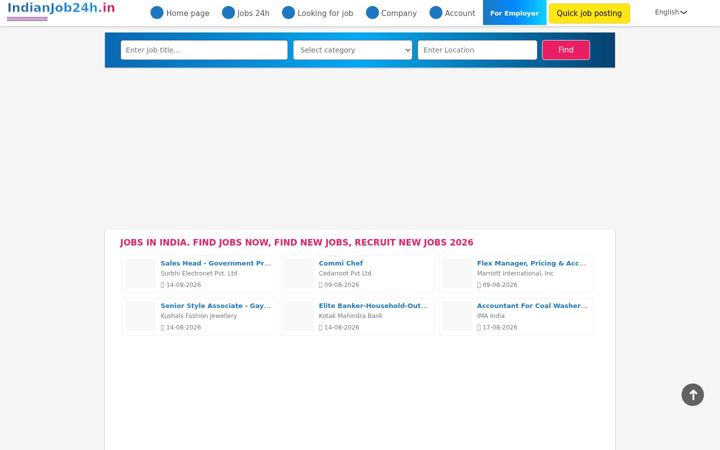The width and height of the screenshot is (720, 450).
Task: Click the Find search button
Action: 566,50
